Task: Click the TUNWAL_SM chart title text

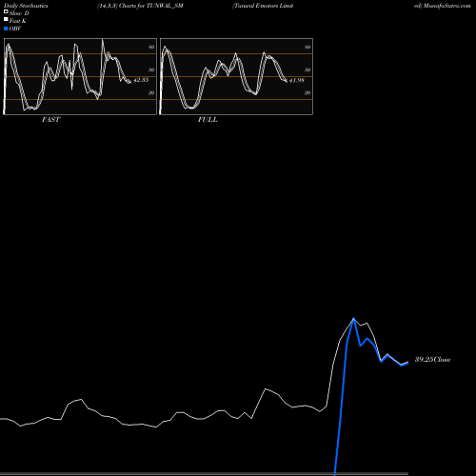Action: [x=165, y=6]
